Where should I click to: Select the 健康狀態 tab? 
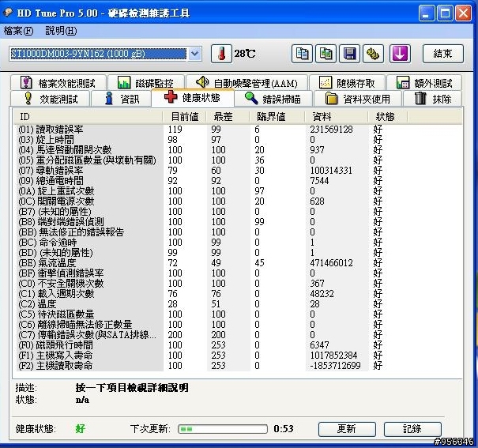tap(193, 97)
